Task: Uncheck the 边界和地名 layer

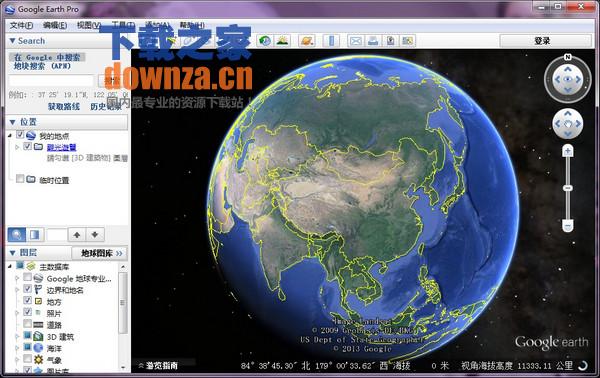Action: (28, 288)
